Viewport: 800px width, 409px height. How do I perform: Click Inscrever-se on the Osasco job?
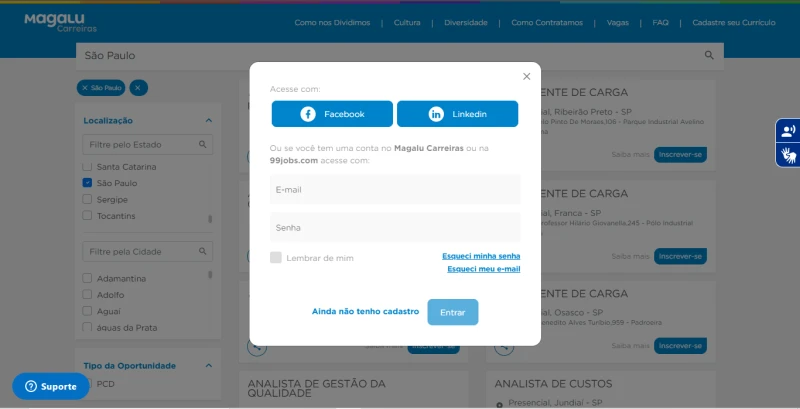pos(680,346)
